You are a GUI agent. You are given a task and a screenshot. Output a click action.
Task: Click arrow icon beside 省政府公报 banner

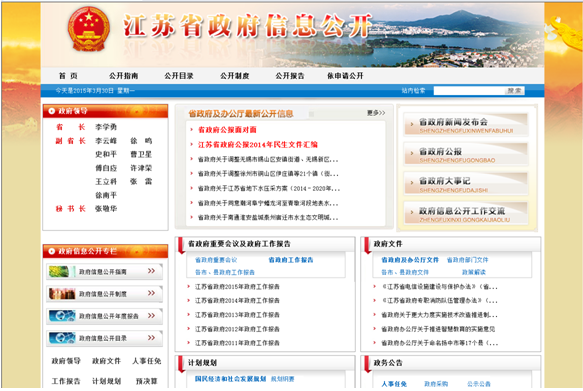pyautogui.click(x=412, y=153)
